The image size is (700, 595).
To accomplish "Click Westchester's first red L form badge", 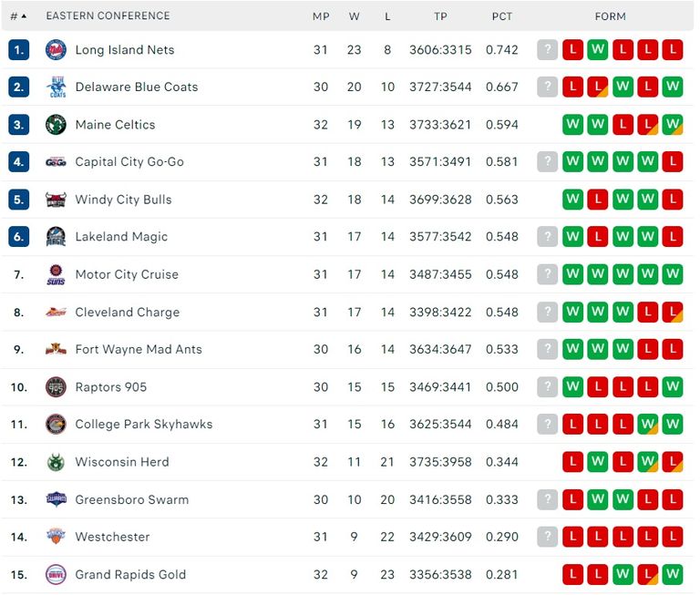I will click(x=572, y=537).
